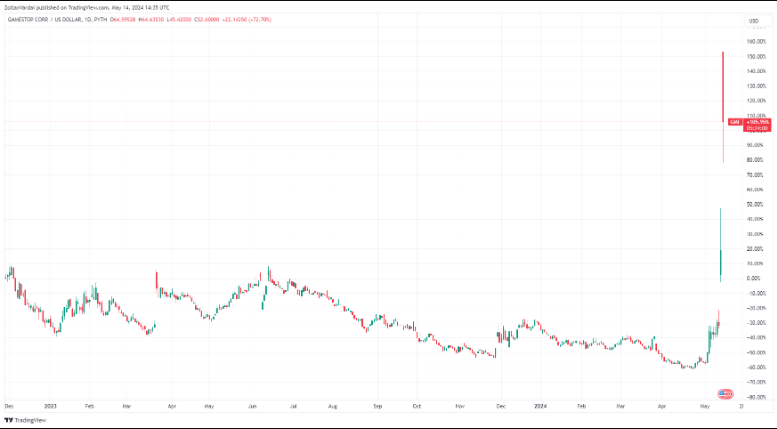Viewport: 777px width, 429px height.
Task: Click the red GME symbol tag
Action: tap(734, 122)
